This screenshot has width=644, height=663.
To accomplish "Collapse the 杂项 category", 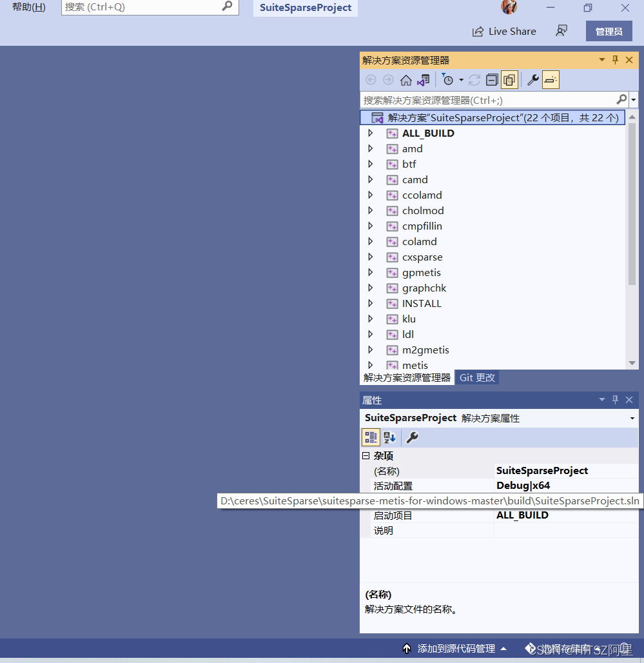I will tap(366, 456).
